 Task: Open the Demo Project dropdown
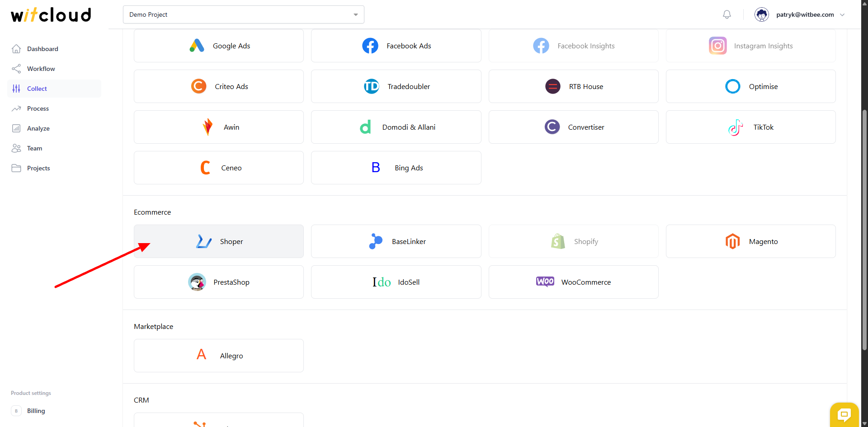244,14
